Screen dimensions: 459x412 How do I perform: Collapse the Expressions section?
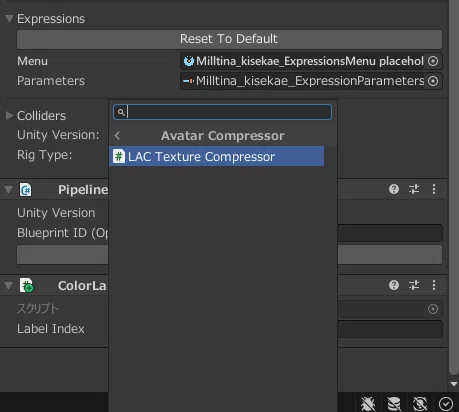tap(9, 19)
